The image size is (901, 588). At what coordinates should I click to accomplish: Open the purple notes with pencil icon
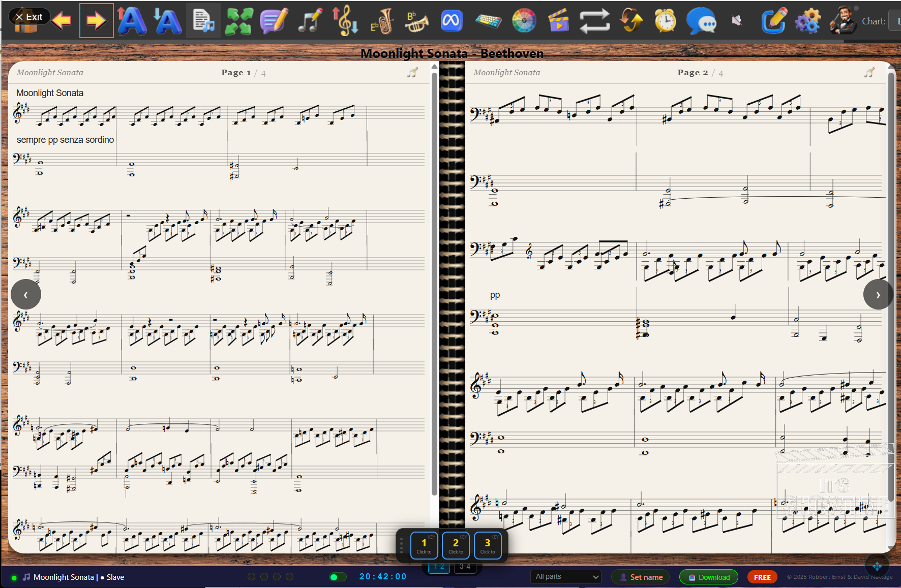point(274,21)
